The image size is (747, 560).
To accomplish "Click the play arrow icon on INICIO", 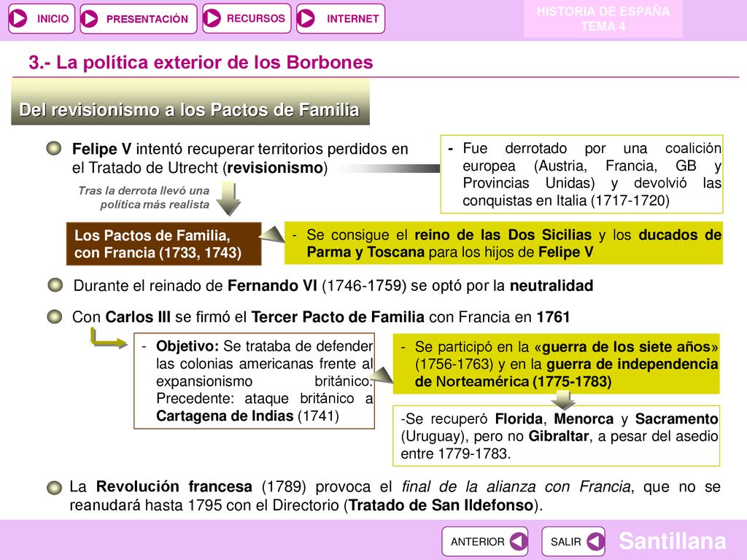I will [18, 18].
